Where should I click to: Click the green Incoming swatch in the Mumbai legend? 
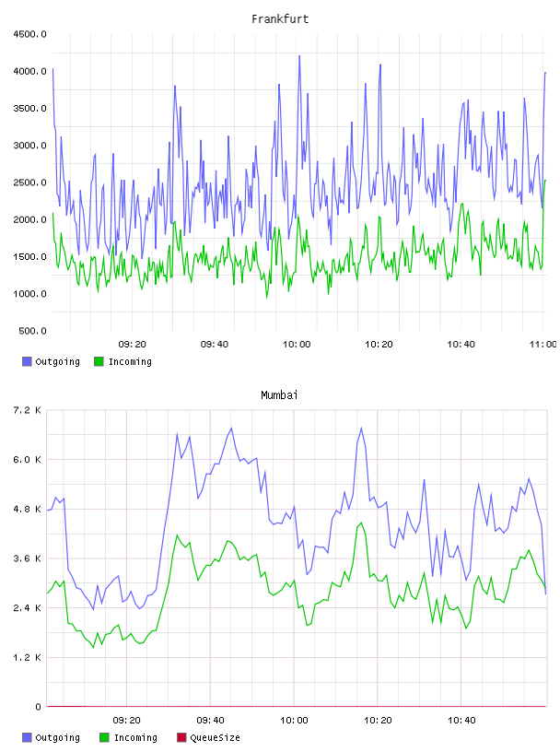[104, 737]
